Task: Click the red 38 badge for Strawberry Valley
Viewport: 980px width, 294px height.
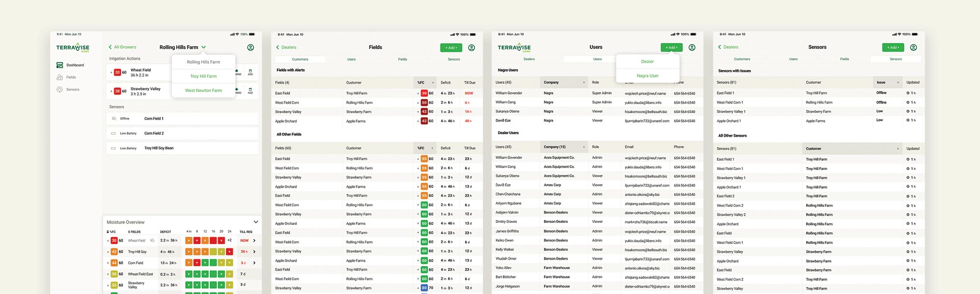Action: coord(117,91)
